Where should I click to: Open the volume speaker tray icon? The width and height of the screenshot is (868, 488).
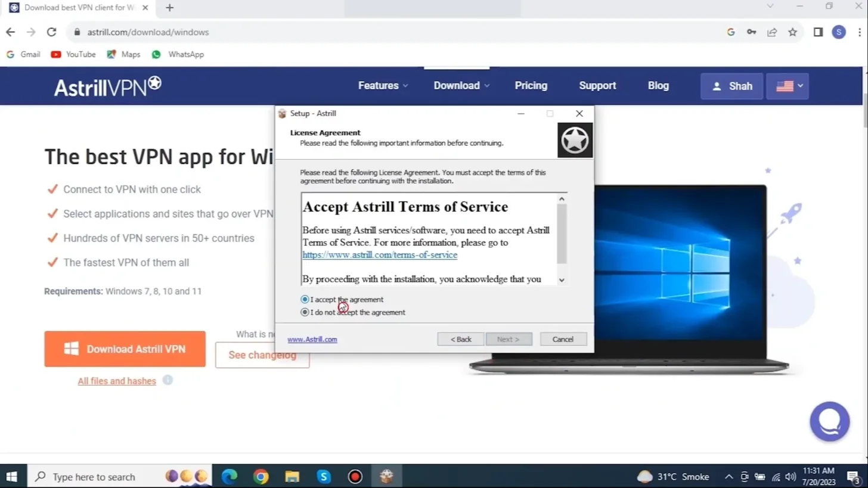point(790,477)
